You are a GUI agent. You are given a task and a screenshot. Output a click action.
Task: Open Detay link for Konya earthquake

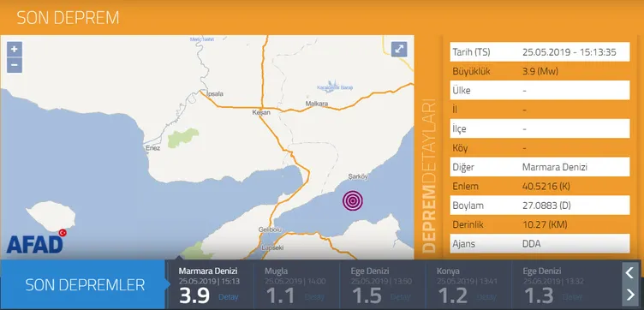[x=486, y=297]
